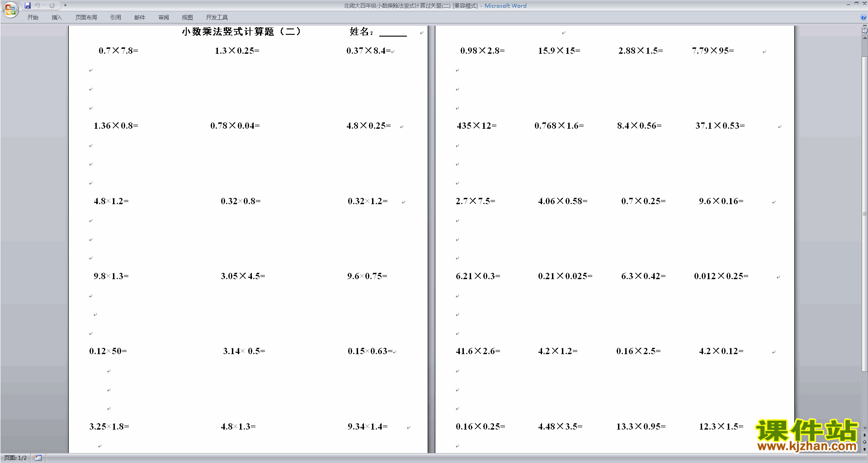This screenshot has width=868, height=463.
Task: Click the problem 1.3×0.25=
Action: click(x=237, y=51)
